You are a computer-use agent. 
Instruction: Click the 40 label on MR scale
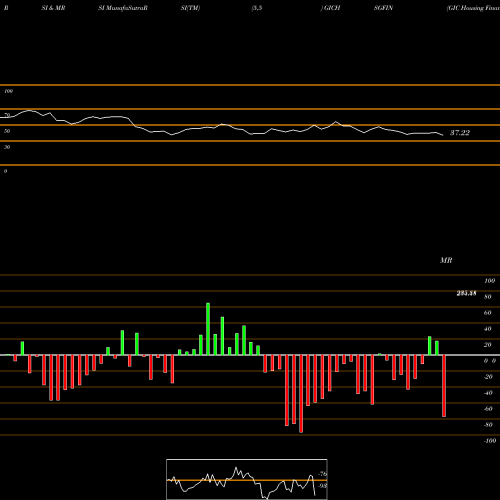pos(488,329)
